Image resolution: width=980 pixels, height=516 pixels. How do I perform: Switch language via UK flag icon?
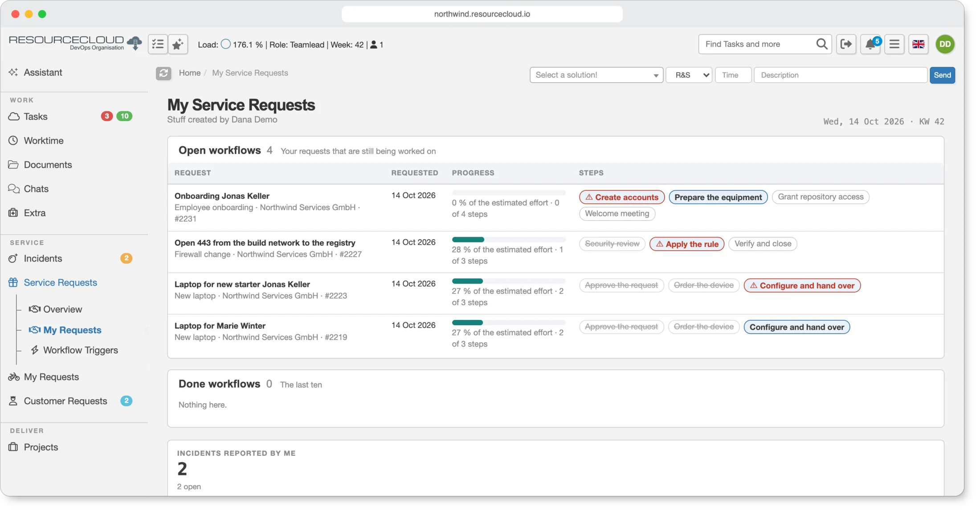918,44
